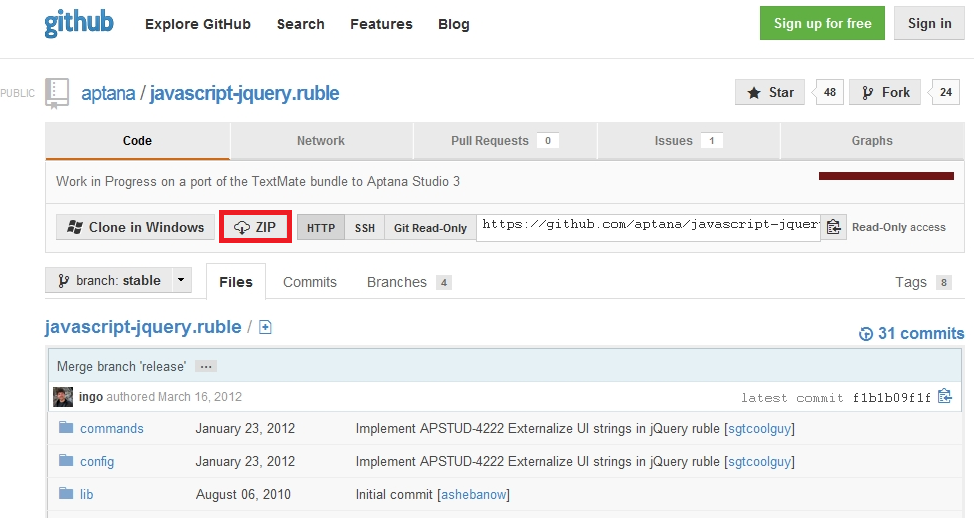Viewport: 974px width, 518px height.
Task: Click the tags count badge 8
Action: point(944,283)
